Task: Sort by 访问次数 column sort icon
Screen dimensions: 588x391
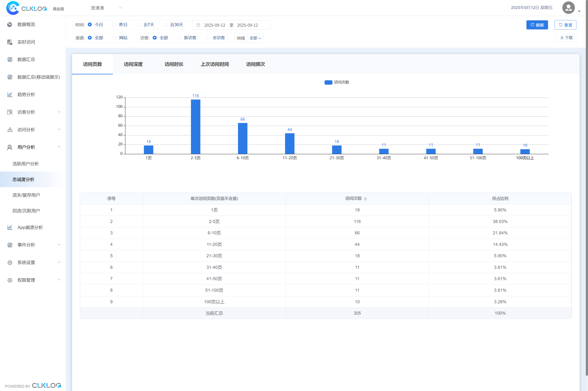Action: pos(365,199)
